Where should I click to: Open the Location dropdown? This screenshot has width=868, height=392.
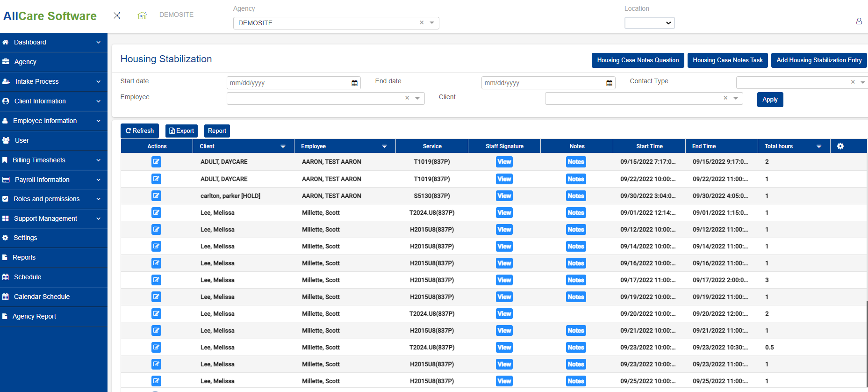649,23
